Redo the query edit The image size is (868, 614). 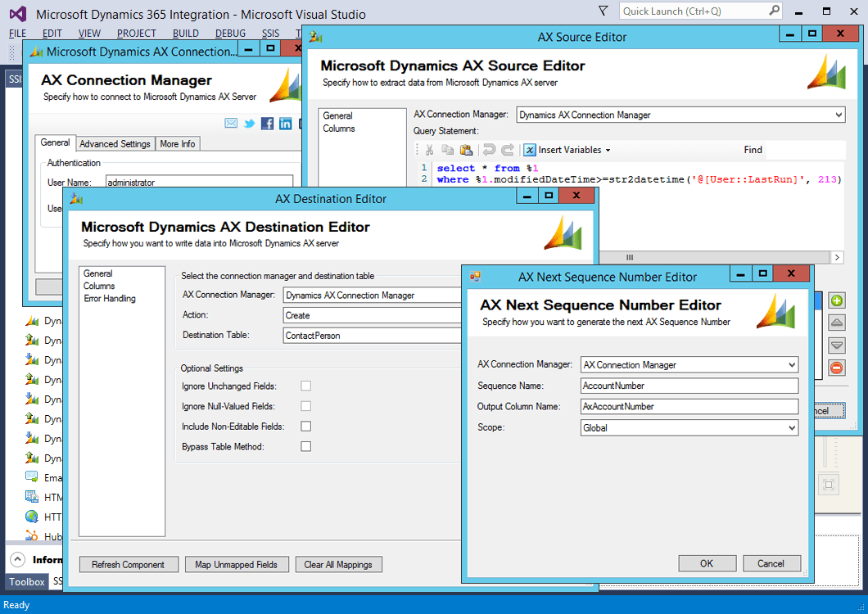[508, 150]
